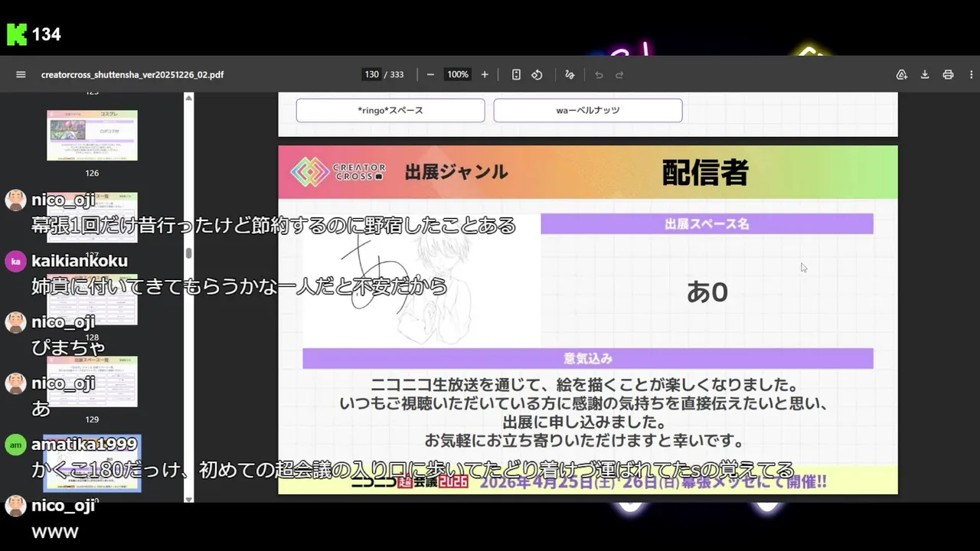This screenshot has height=551, width=980.
Task: Rotate the document counterclockwise
Action: [x=537, y=74]
